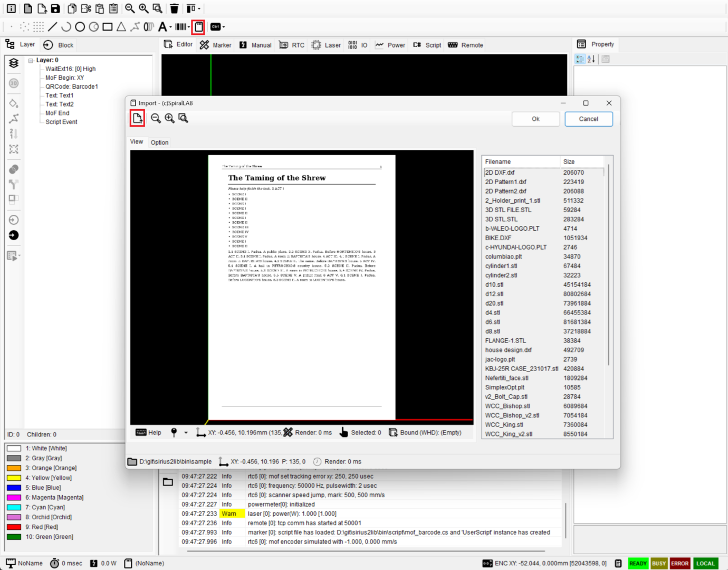Image resolution: width=728 pixels, height=570 pixels.
Task: Open a file with the Import dialog file icon
Action: pos(137,118)
